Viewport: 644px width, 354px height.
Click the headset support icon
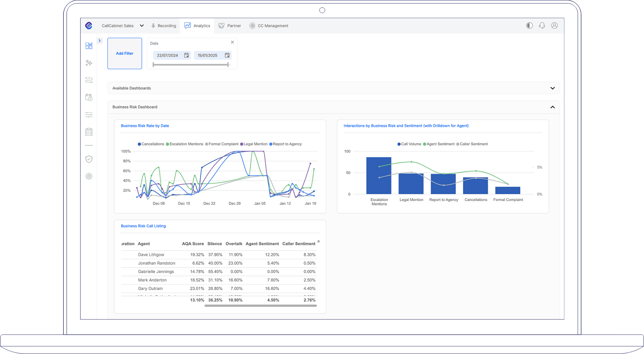tap(542, 25)
